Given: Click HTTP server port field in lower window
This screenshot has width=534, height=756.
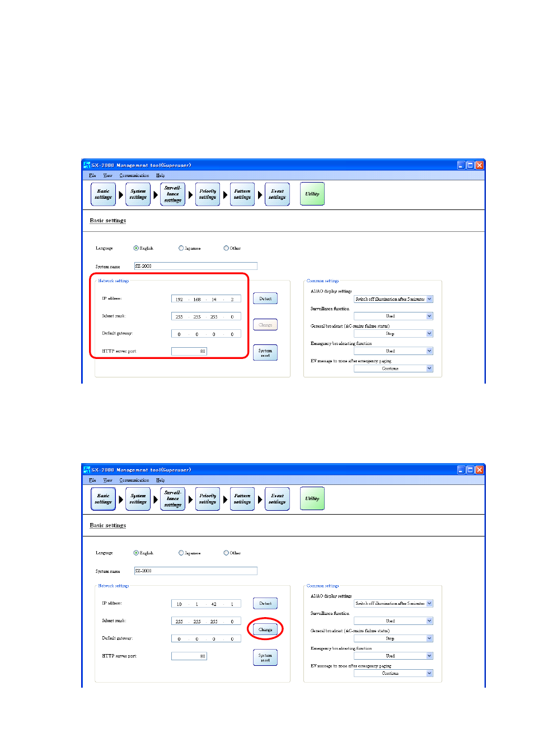Looking at the screenshot, I should coord(189,656).
